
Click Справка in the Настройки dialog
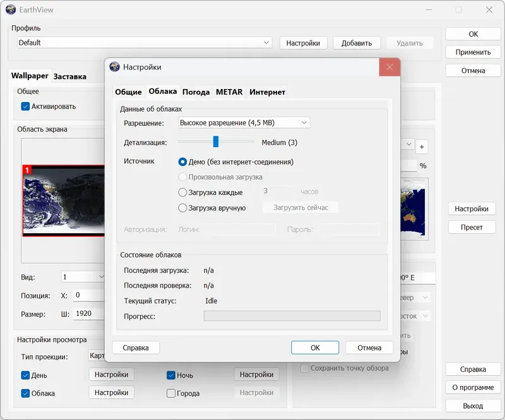(136, 347)
